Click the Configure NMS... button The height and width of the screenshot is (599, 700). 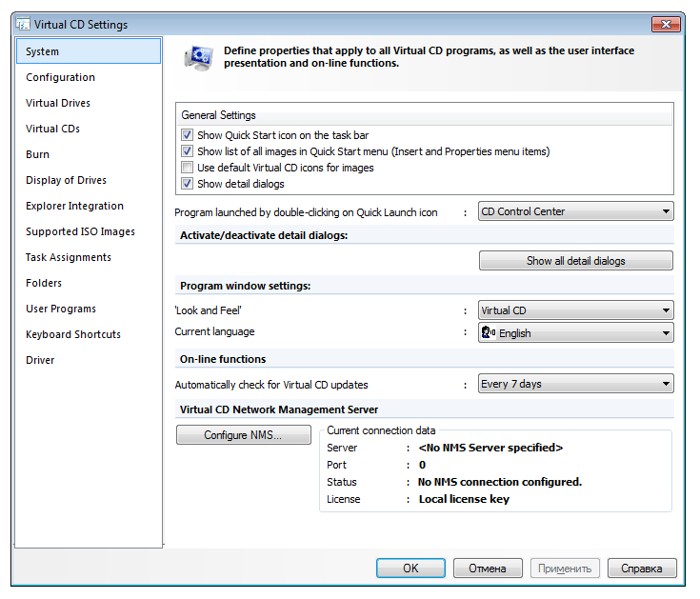(x=243, y=435)
